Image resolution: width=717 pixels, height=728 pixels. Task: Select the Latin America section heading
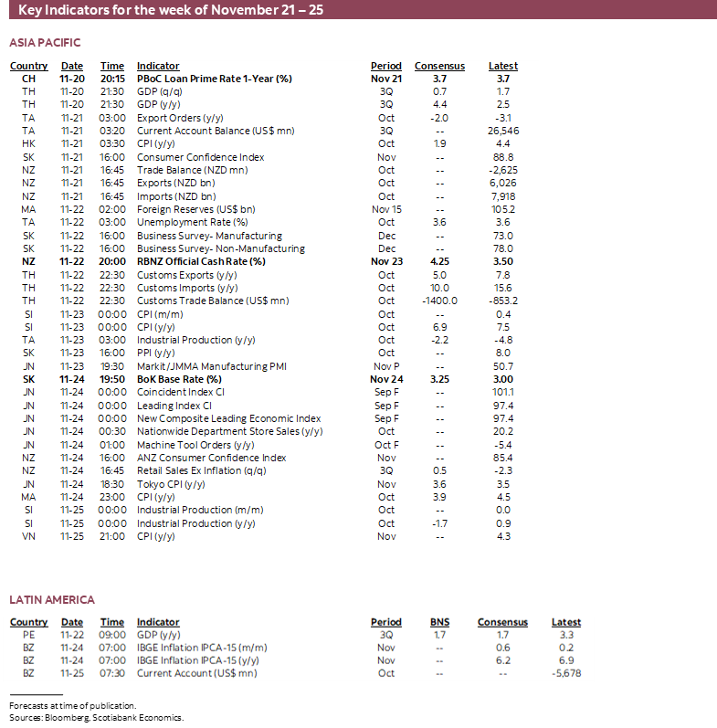coord(52,600)
